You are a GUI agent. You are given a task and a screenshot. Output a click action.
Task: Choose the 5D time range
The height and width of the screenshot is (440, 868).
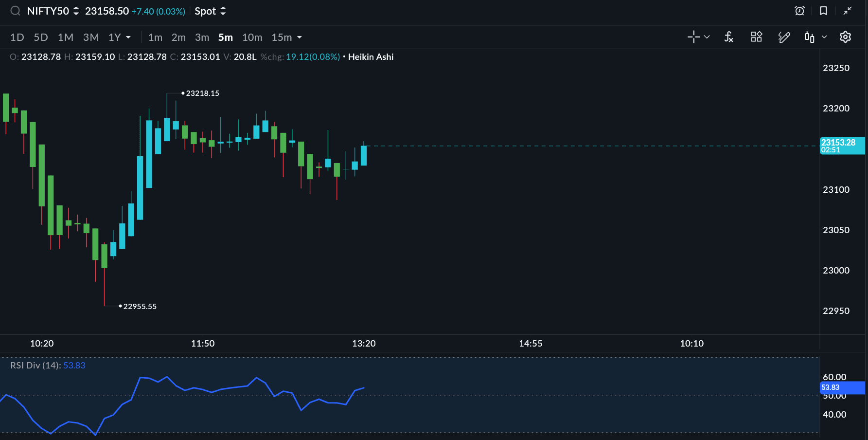pos(41,37)
